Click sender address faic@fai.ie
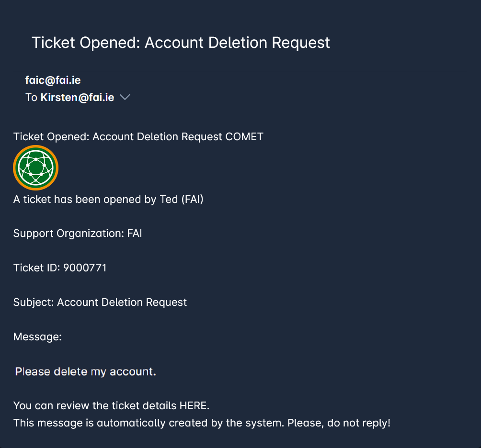 (x=53, y=80)
